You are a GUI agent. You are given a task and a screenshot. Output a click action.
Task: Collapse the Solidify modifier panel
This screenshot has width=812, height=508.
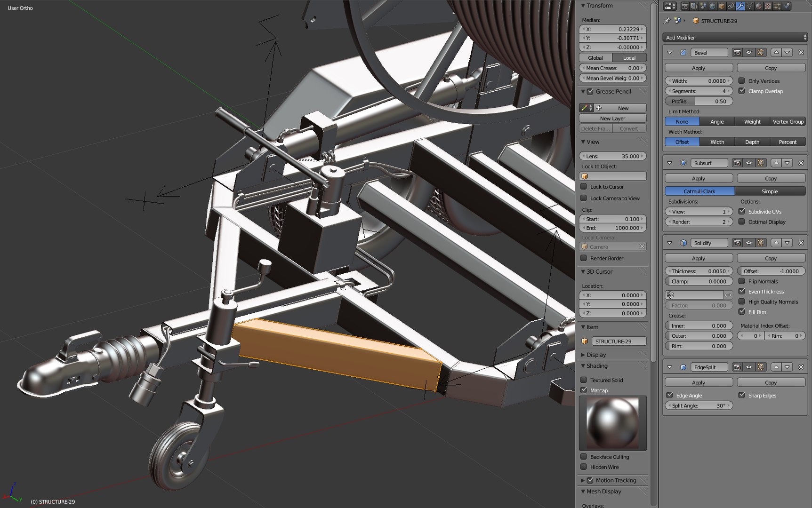670,243
